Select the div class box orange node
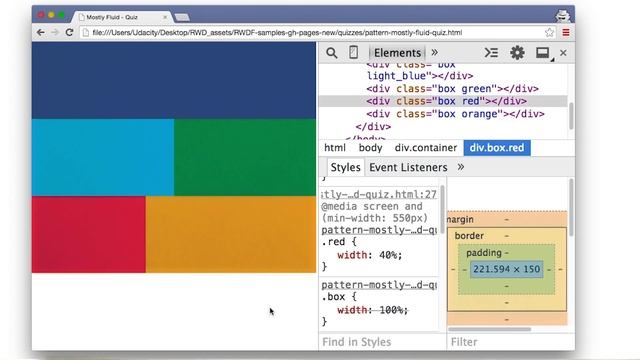Screen dimensions: 640x360 (x=455, y=114)
